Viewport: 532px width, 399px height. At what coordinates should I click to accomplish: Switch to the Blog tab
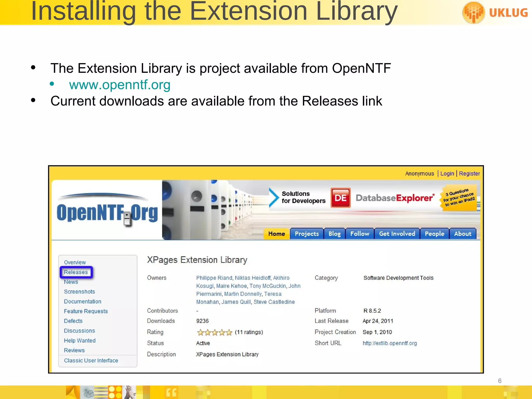pyautogui.click(x=334, y=234)
